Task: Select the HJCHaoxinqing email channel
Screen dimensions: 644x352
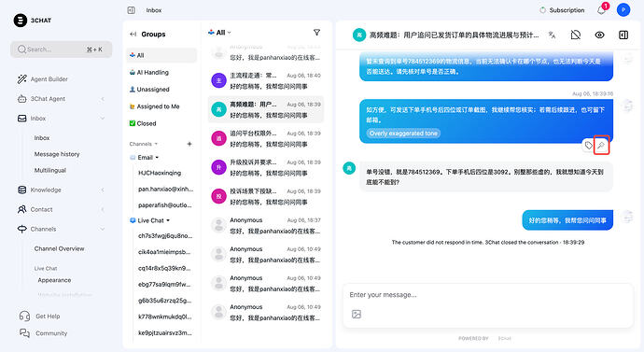Action: [160, 173]
